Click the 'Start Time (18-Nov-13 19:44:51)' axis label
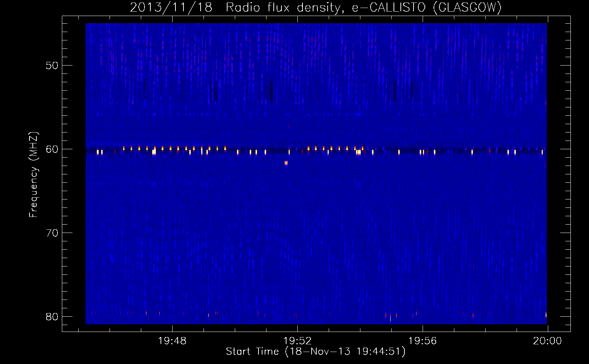The image size is (589, 364). [x=316, y=352]
